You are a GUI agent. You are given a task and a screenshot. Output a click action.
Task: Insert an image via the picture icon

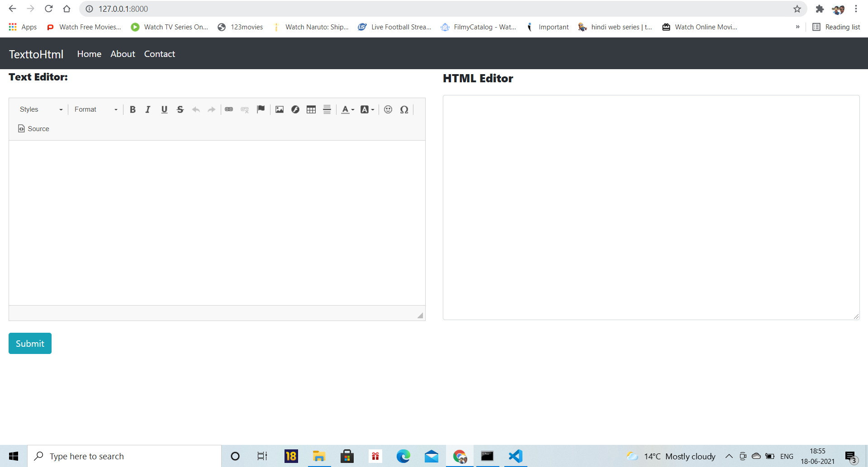coord(280,109)
